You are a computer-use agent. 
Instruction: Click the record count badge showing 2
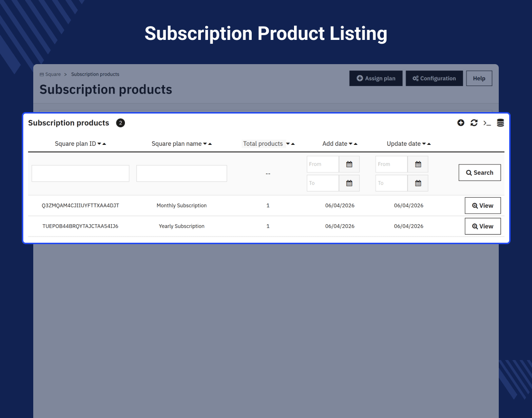coord(121,123)
